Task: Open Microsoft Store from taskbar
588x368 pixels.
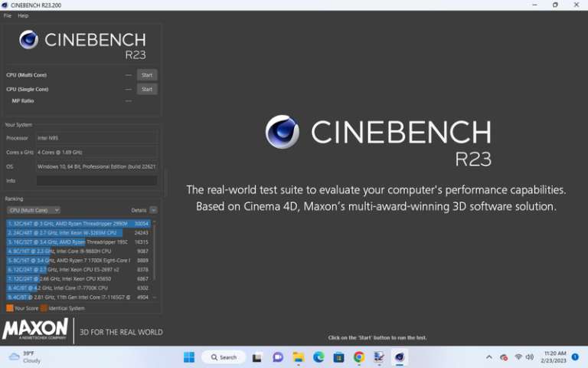Action: pyautogui.click(x=338, y=357)
